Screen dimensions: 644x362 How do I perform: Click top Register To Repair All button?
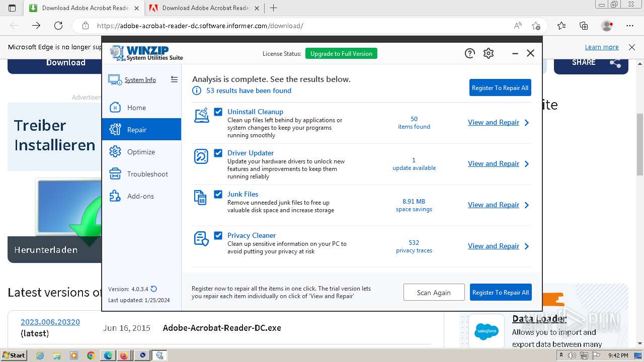500,87
